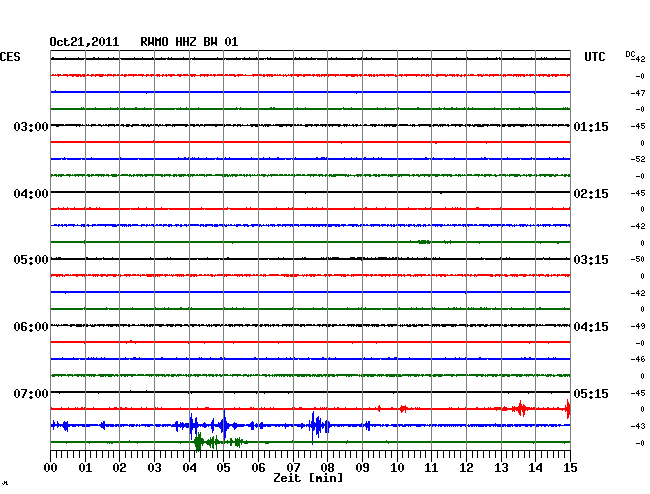650x494 pixels.
Task: Select the DC offset value "-47"
Action: coord(638,93)
